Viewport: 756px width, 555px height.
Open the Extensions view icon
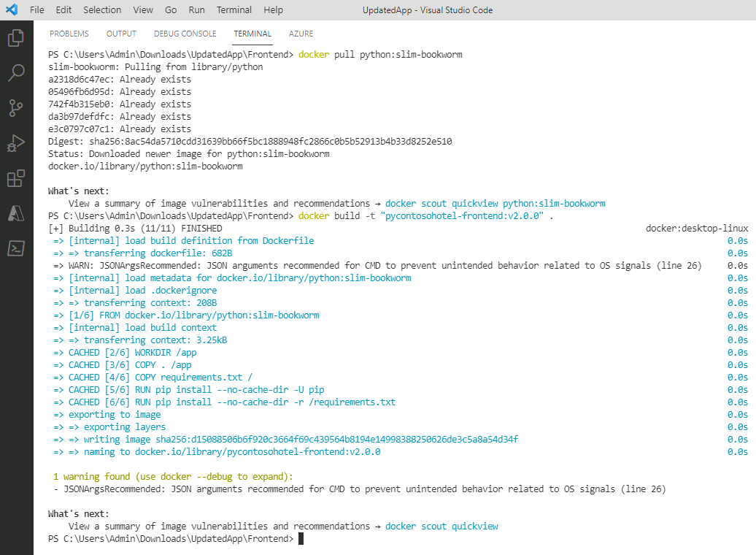16,178
